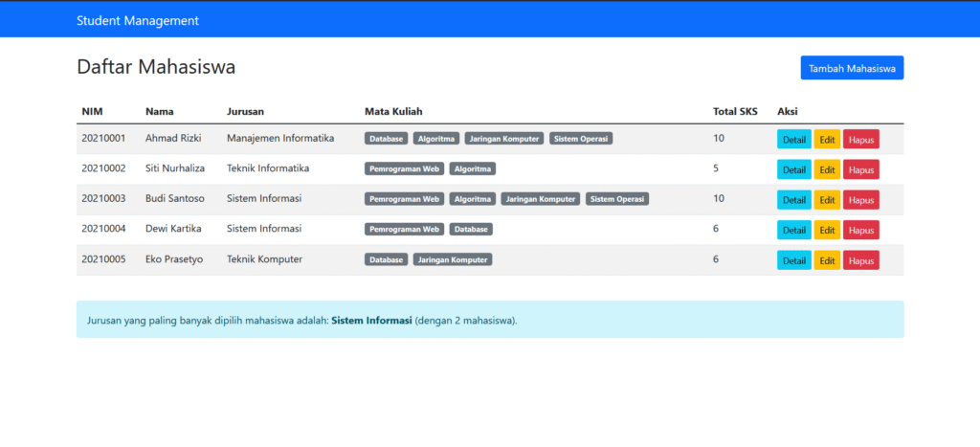This screenshot has height=447, width=980.
Task: Open Dewi Kartika's Detail page
Action: coord(793,231)
